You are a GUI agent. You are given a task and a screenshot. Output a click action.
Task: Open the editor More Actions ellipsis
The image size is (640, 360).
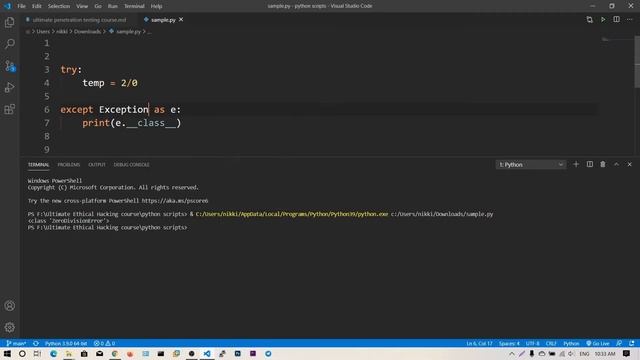coord(629,20)
